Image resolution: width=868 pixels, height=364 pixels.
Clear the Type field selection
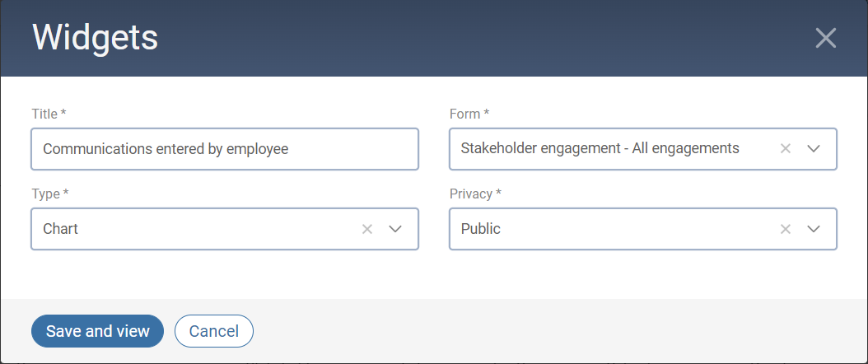pos(367,229)
